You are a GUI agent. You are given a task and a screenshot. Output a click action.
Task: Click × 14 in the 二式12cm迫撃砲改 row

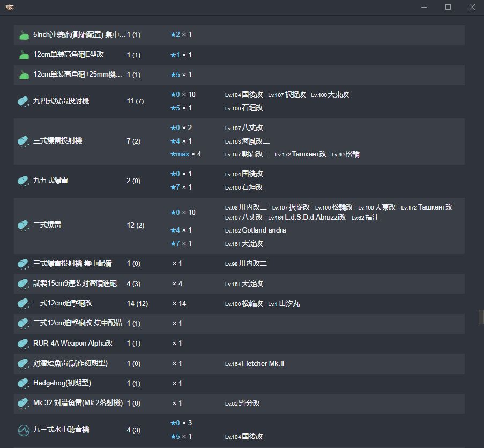pos(180,304)
